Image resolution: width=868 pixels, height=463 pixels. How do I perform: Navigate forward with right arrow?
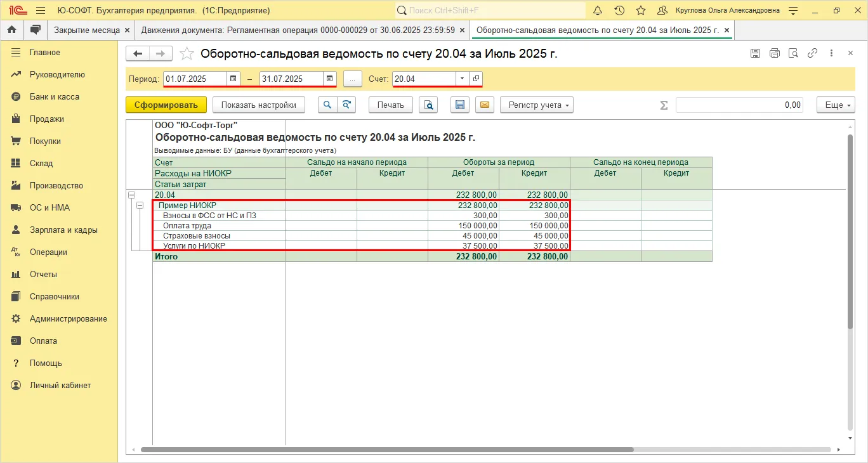coord(161,54)
